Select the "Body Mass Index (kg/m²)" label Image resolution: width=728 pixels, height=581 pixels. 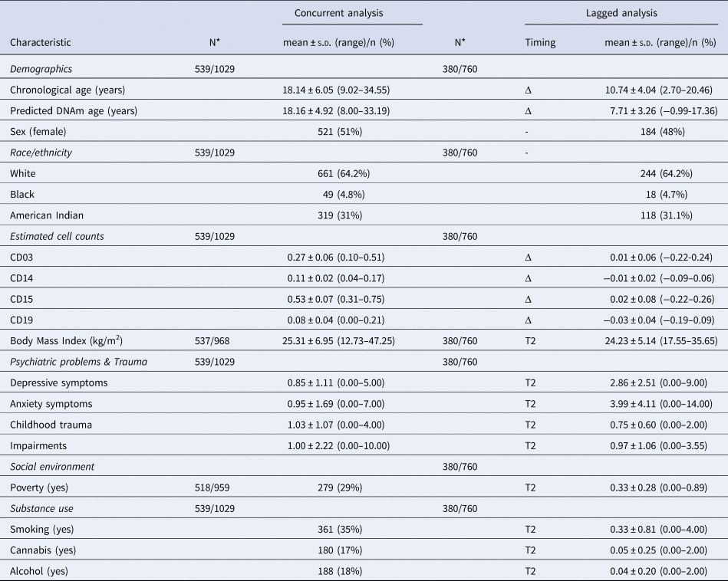pyautogui.click(x=67, y=340)
